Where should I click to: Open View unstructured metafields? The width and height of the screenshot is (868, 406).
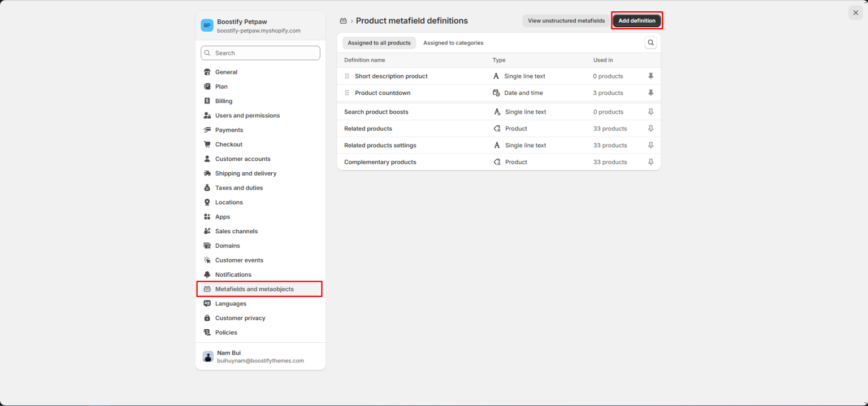point(566,20)
